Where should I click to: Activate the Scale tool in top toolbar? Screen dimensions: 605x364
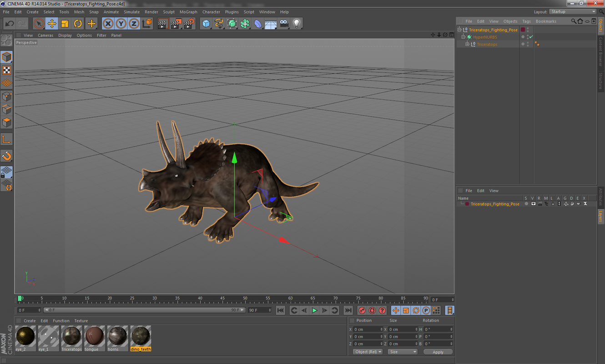coord(65,23)
